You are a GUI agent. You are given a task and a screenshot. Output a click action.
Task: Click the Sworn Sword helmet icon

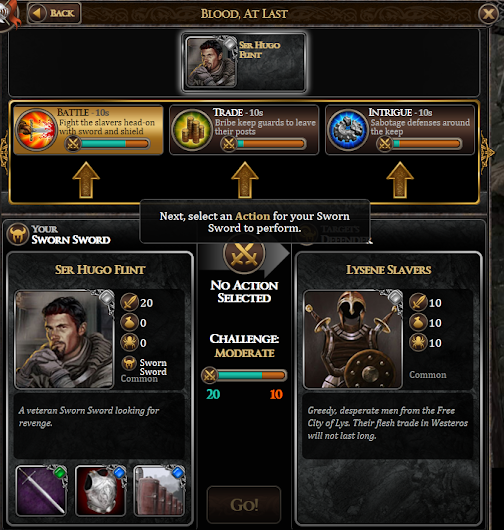click(18, 234)
